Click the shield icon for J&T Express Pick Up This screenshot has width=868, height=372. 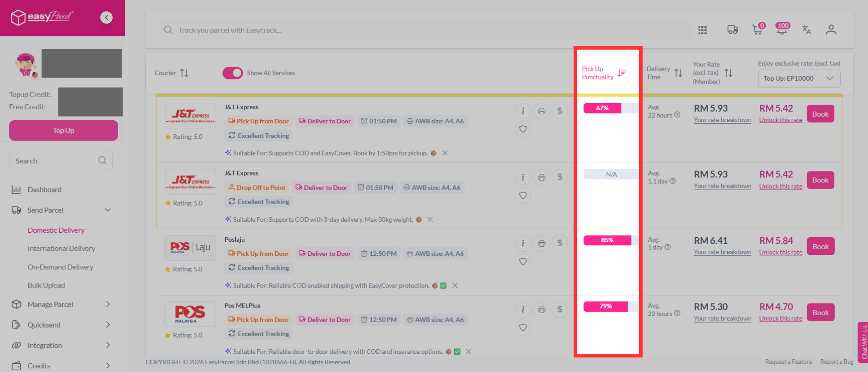[x=523, y=129]
